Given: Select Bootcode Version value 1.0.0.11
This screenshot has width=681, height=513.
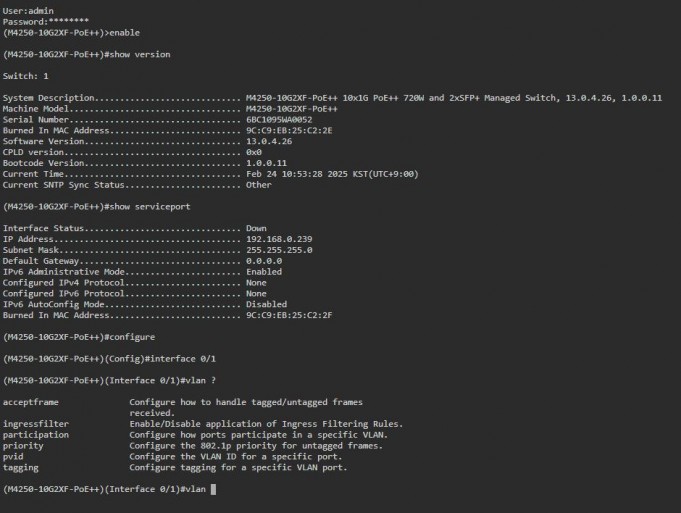Looking at the screenshot, I should click(x=266, y=163).
